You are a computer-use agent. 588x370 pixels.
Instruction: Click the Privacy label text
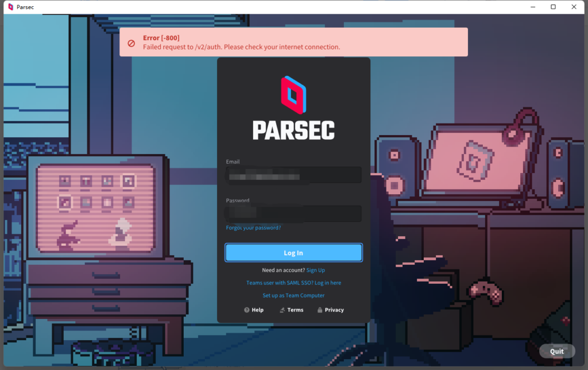pos(334,310)
